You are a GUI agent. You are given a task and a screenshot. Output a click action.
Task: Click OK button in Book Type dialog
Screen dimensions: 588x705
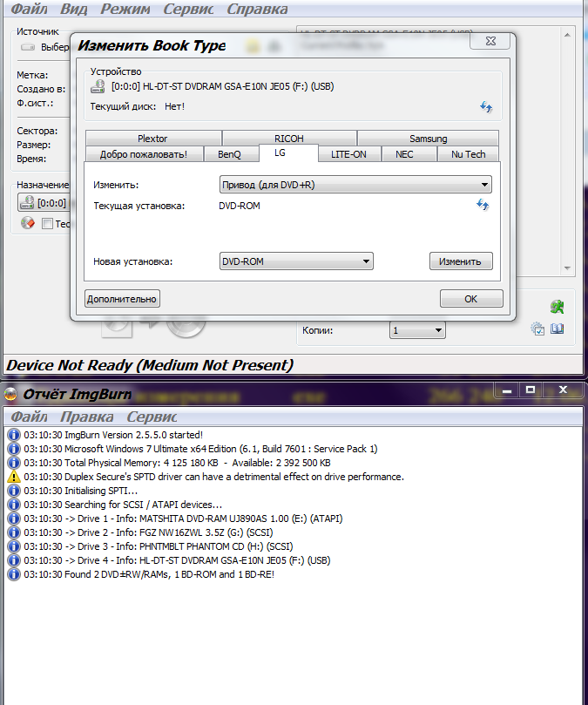pos(471,299)
